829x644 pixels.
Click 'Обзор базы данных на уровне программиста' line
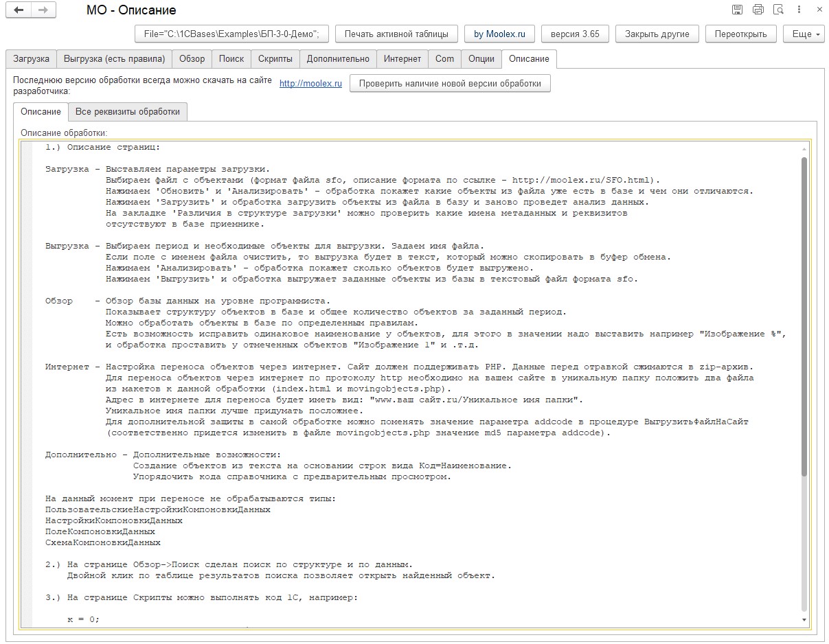point(188,301)
